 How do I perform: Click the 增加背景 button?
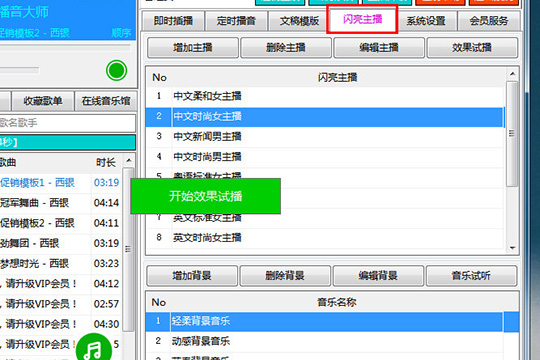[192, 276]
